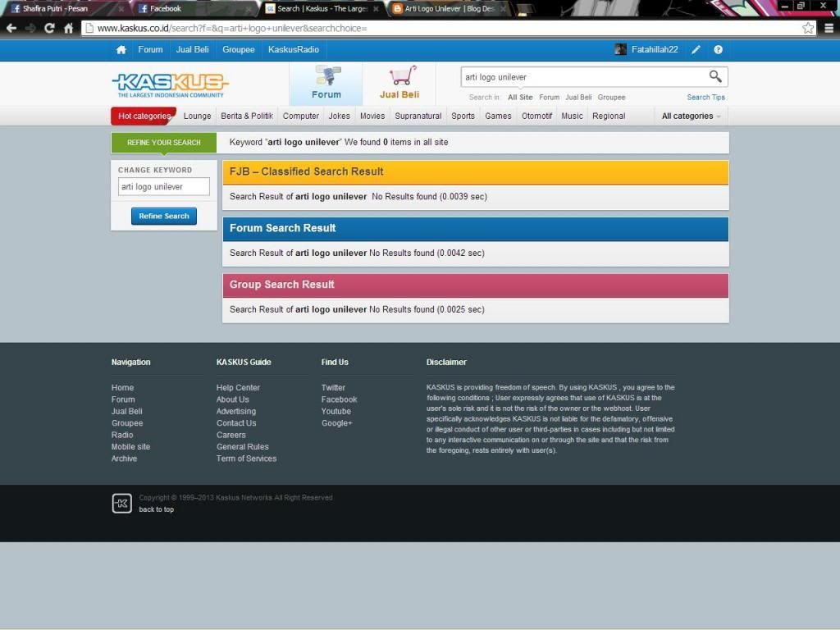Click the footer Kaskus K icon
The width and height of the screenshot is (840, 630).
pyautogui.click(x=121, y=504)
